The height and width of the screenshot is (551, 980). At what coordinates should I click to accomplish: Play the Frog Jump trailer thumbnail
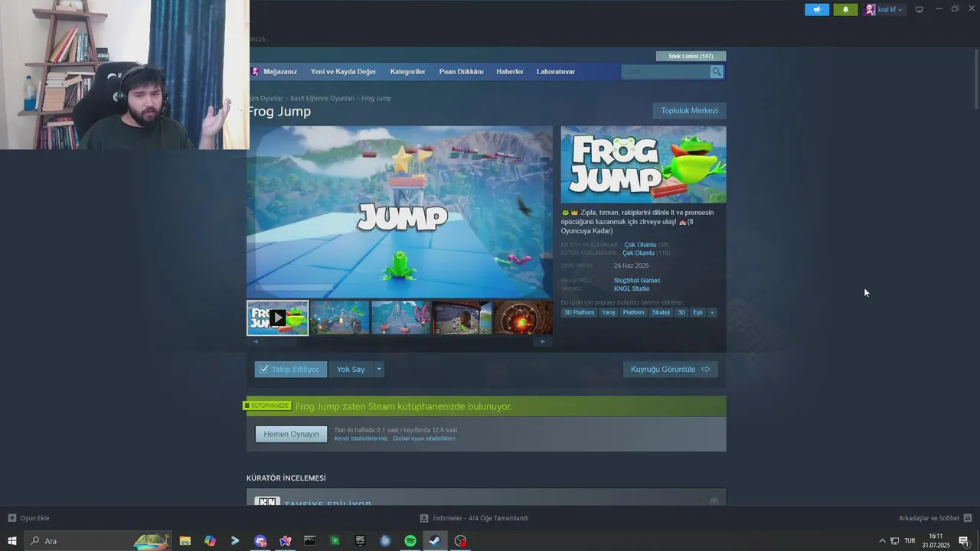pyautogui.click(x=277, y=318)
